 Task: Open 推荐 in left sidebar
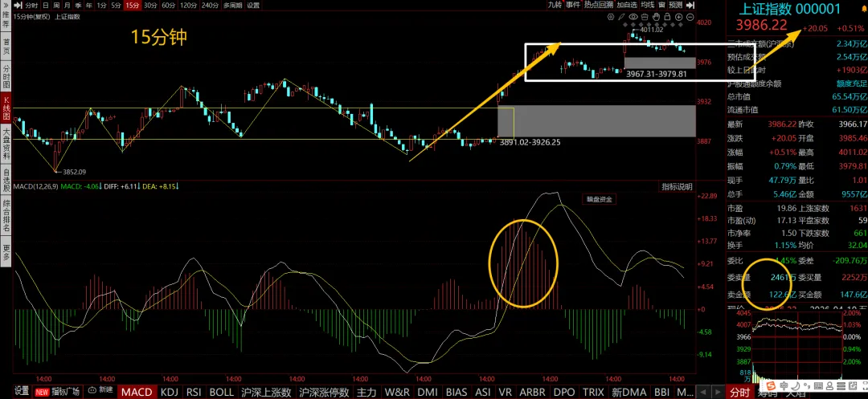point(6,20)
